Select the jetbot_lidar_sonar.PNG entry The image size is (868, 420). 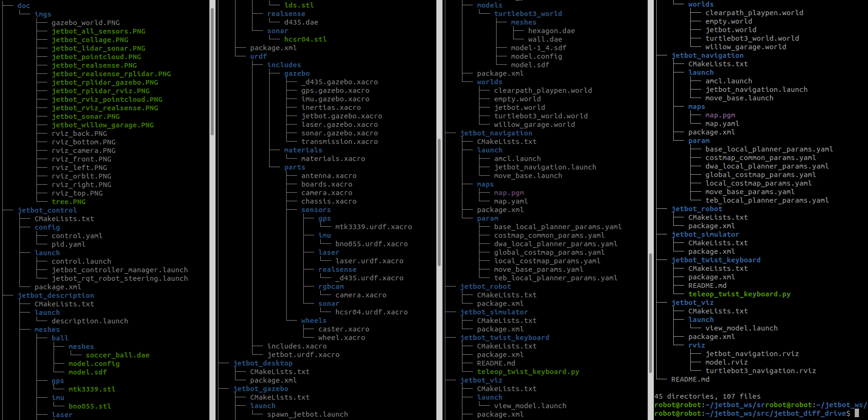[x=99, y=48]
